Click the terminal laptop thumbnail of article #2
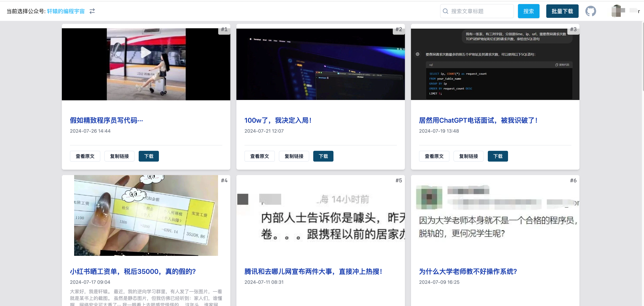 [320, 64]
